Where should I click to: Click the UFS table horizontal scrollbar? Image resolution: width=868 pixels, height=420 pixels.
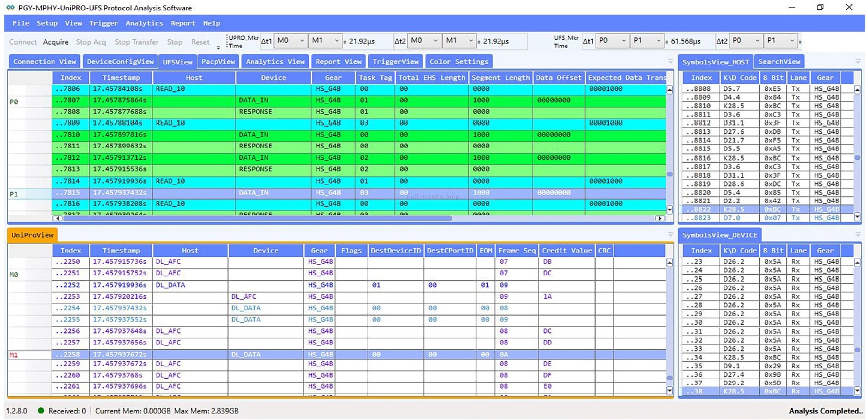pos(256,218)
